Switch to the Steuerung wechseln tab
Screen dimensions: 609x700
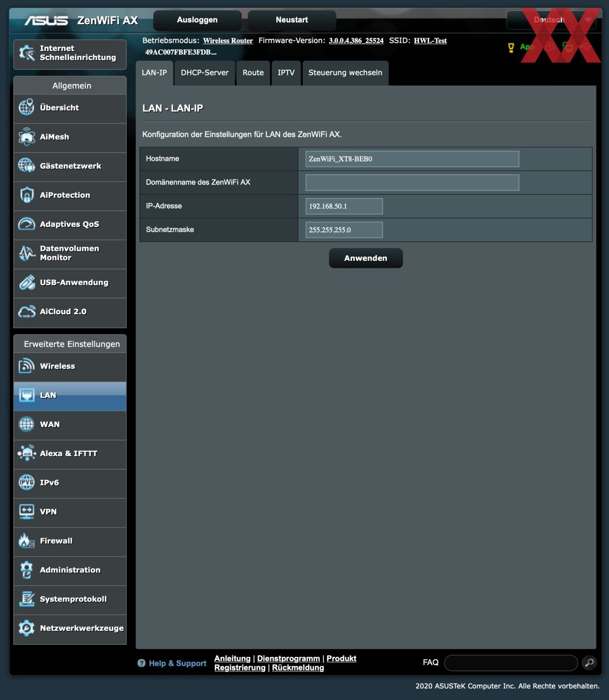click(x=345, y=73)
